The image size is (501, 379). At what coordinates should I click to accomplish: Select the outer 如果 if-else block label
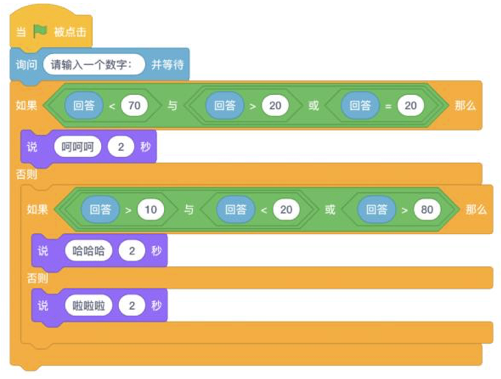26,106
